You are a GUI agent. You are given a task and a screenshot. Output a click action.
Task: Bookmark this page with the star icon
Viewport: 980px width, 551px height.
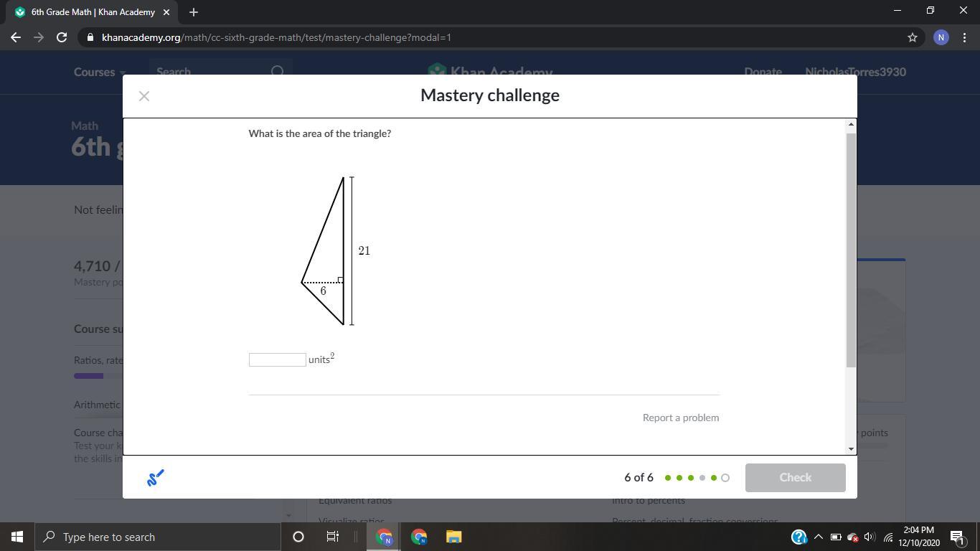click(x=913, y=37)
